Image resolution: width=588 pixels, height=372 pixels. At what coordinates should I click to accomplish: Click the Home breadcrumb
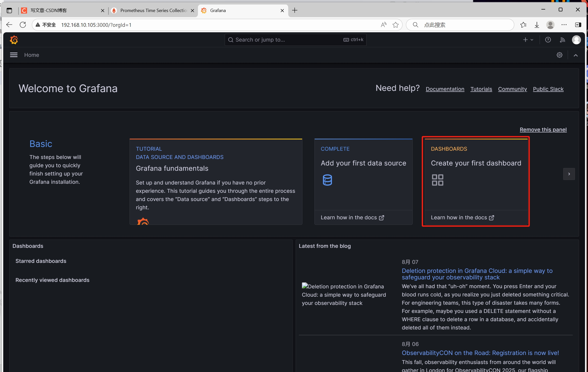(32, 55)
